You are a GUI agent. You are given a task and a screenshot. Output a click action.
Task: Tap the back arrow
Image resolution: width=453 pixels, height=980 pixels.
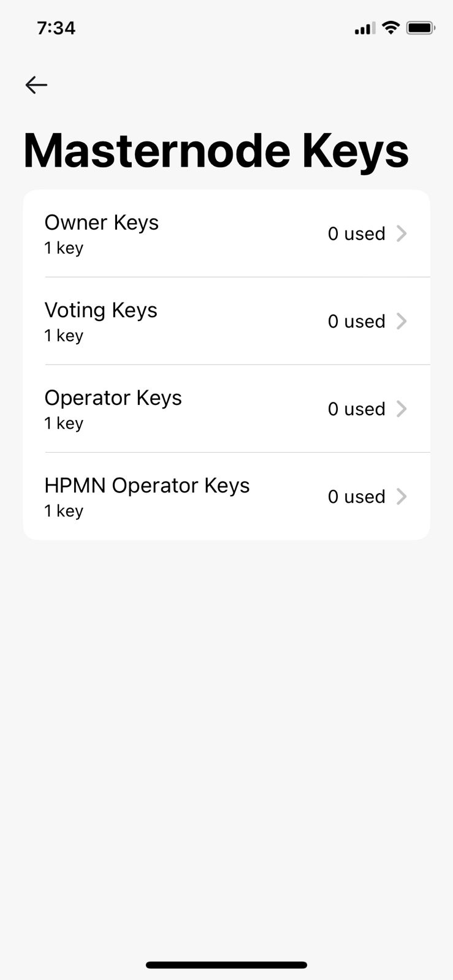point(36,85)
